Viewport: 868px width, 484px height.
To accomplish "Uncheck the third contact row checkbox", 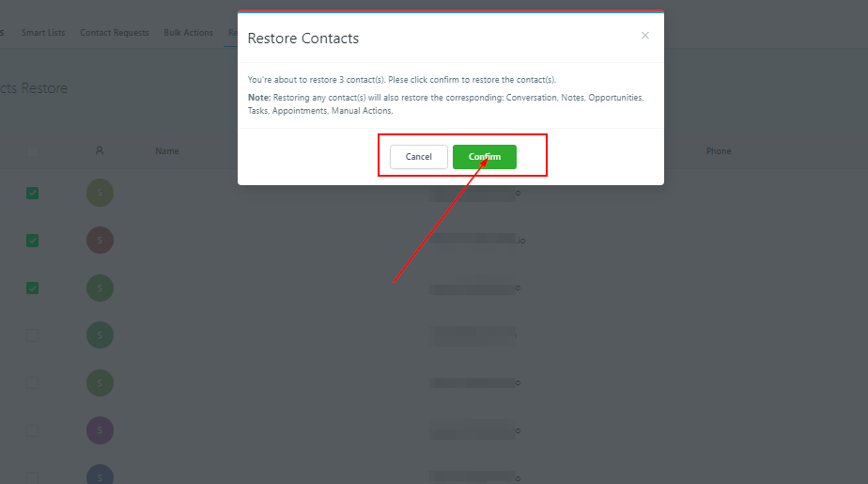I will pyautogui.click(x=33, y=288).
